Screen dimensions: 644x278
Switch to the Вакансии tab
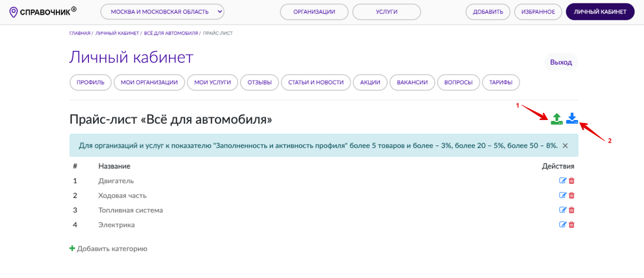coord(412,82)
